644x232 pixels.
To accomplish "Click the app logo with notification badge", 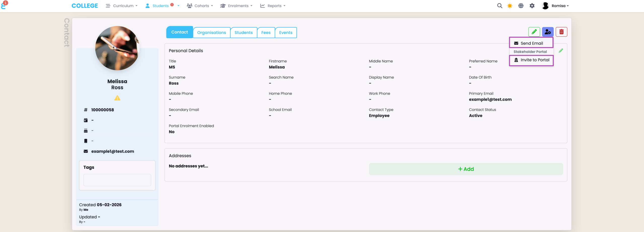I will [4, 5].
